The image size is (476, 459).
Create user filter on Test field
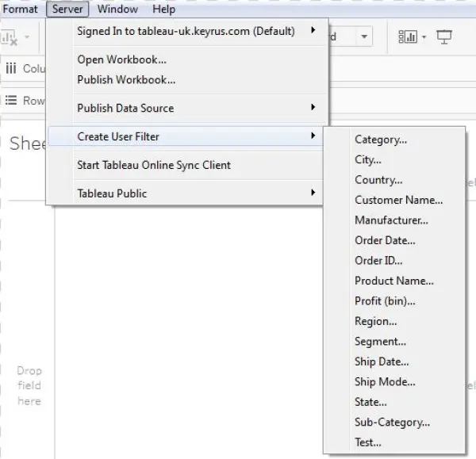(394, 442)
